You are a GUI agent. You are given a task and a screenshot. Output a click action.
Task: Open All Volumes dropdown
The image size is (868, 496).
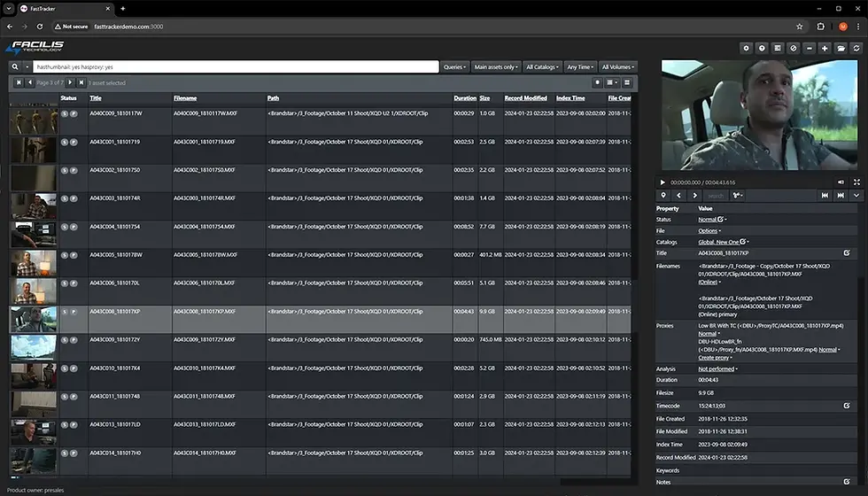(x=618, y=67)
